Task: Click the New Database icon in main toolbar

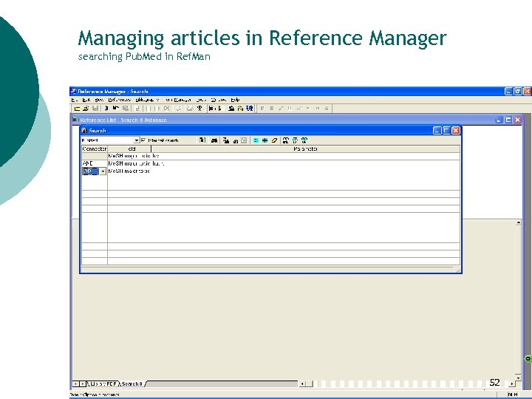Action: pos(77,109)
